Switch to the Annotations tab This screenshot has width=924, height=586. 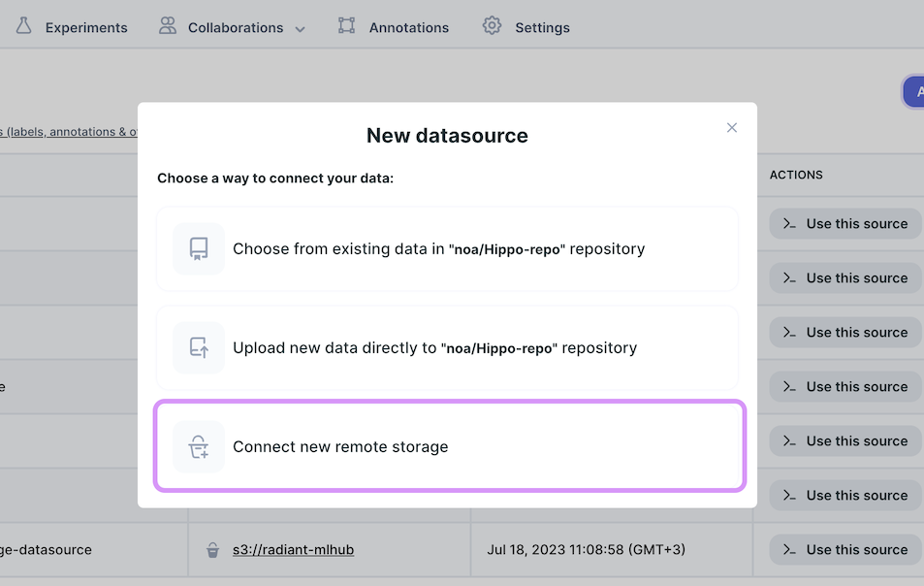coord(408,27)
